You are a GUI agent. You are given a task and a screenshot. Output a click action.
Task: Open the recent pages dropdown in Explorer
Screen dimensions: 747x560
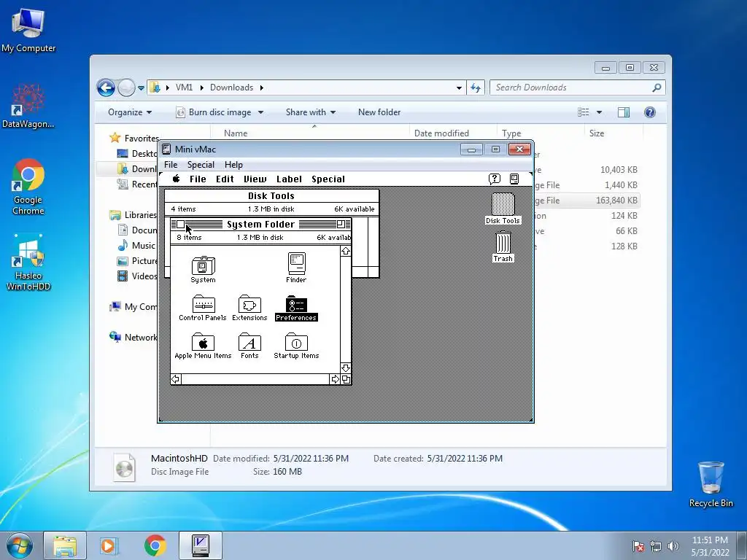(141, 87)
